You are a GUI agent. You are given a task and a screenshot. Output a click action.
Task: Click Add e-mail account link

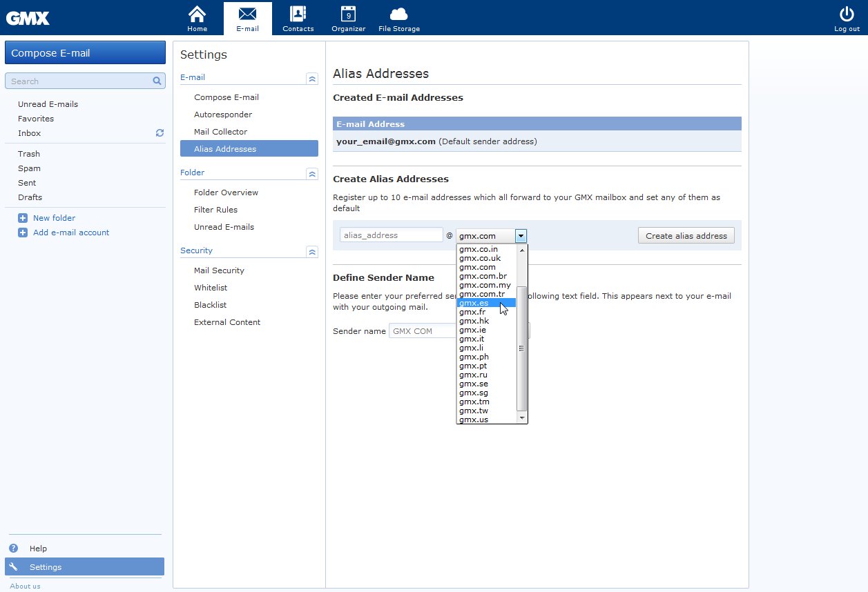(x=71, y=233)
